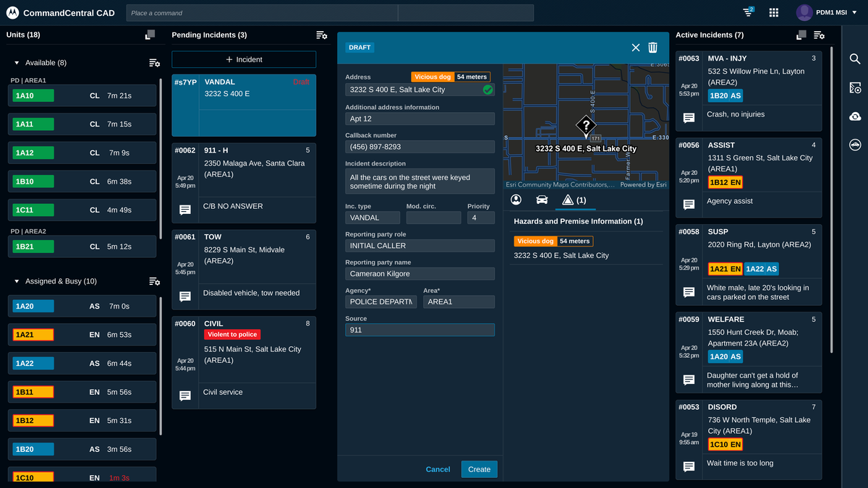
Task: Click the notifications filter icon with badge 2
Action: pyautogui.click(x=746, y=12)
